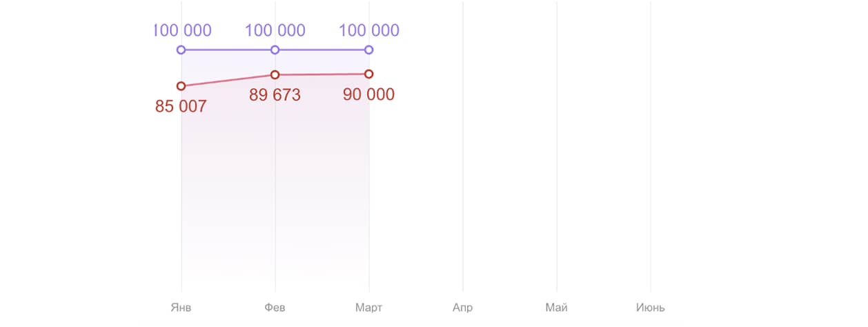
Task: Click the Май axis label
Action: click(x=556, y=308)
